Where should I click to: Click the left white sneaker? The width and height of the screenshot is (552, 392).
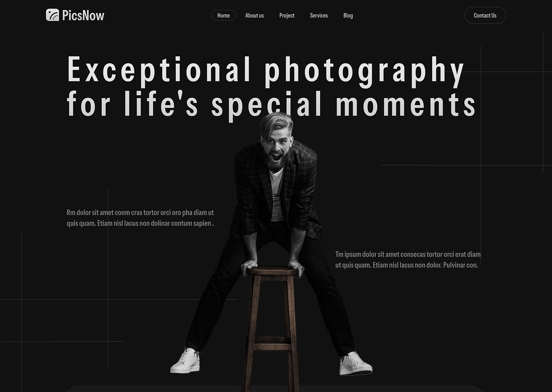(x=186, y=362)
